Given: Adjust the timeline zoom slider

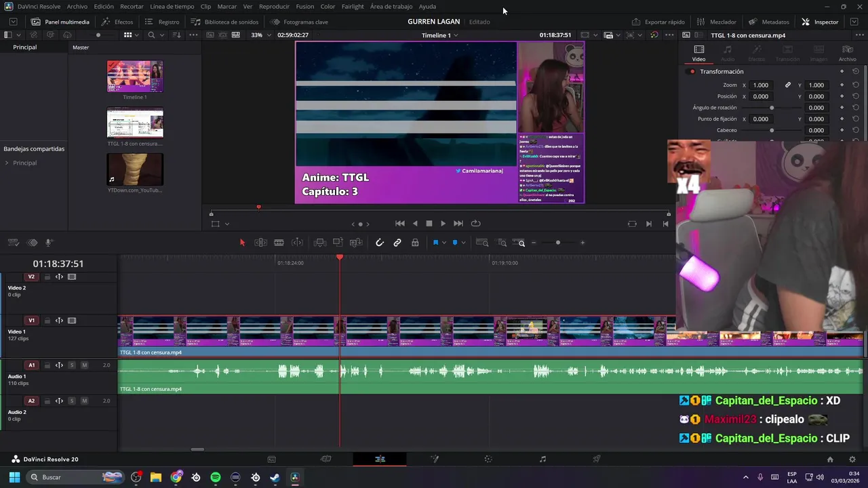Looking at the screenshot, I should 558,243.
